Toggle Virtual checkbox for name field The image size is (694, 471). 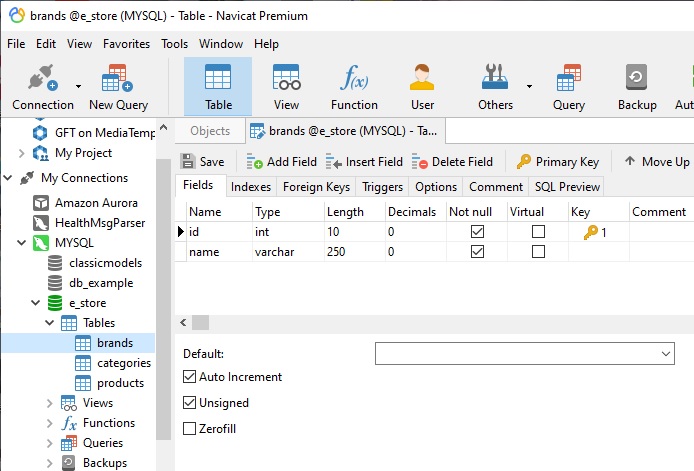tap(538, 251)
